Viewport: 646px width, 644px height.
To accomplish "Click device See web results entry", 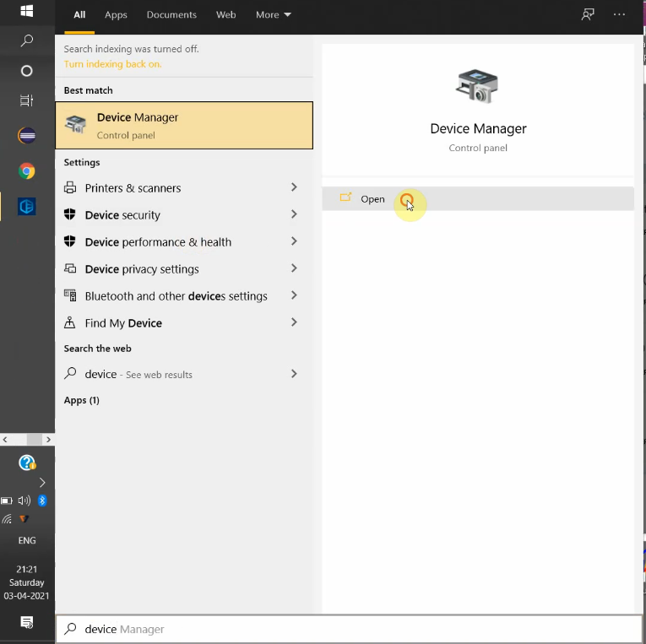I will pyautogui.click(x=184, y=374).
